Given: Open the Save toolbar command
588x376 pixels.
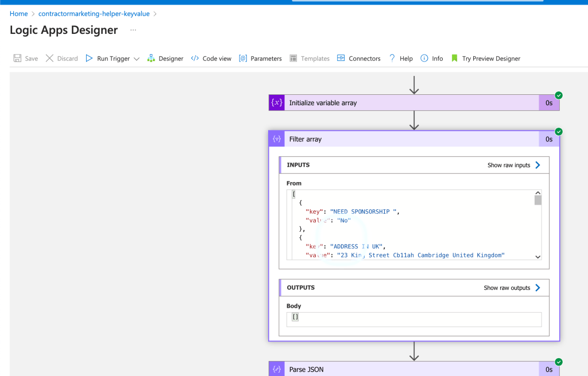Looking at the screenshot, I should pyautogui.click(x=25, y=58).
